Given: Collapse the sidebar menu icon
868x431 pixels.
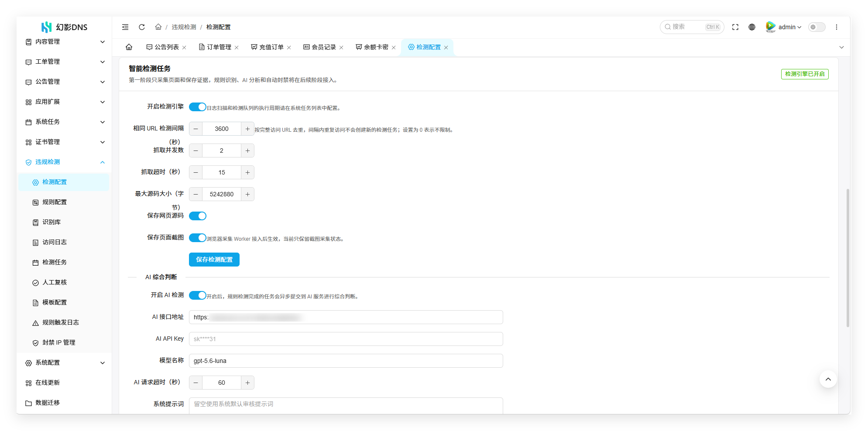Looking at the screenshot, I should tap(125, 27).
